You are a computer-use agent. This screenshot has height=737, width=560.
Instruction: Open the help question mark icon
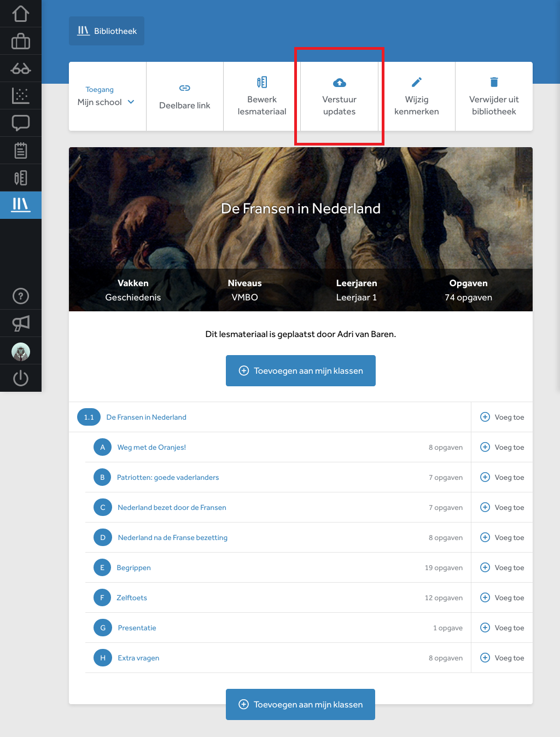pos(21,296)
